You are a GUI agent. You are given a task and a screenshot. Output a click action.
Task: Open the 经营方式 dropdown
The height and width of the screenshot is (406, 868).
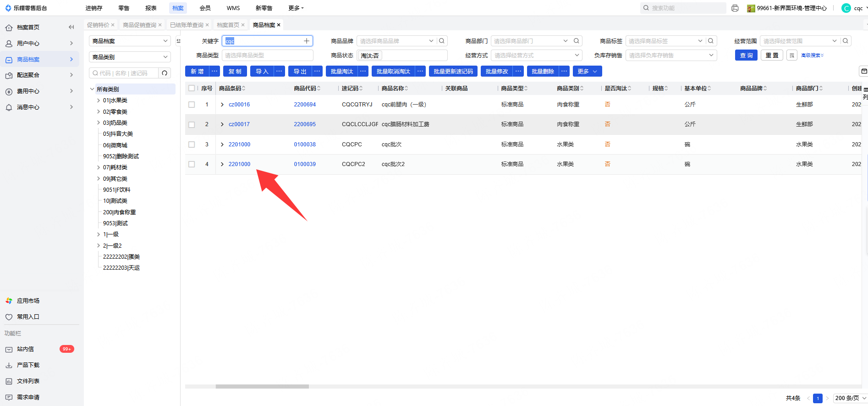tap(536, 56)
